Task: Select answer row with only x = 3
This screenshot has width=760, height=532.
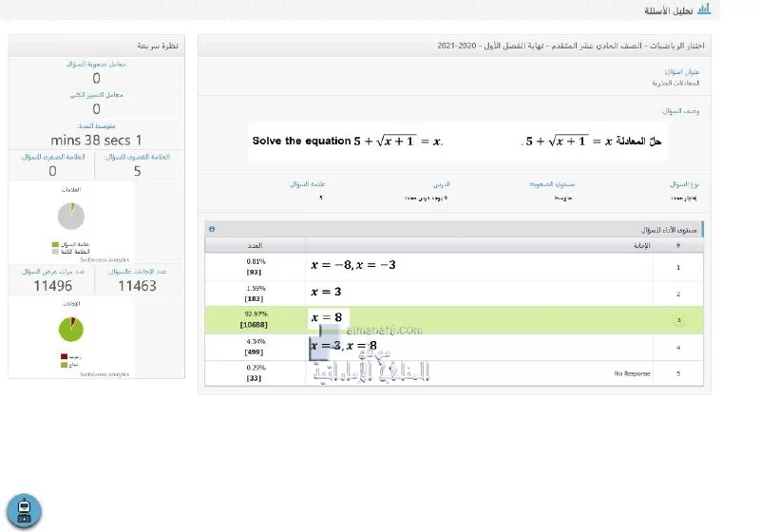Action: coord(454,294)
